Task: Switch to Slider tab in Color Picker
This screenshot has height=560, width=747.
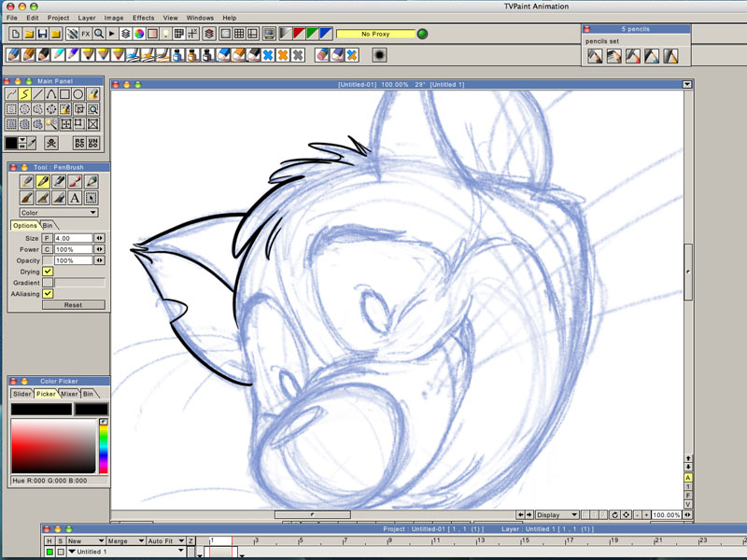Action: point(21,394)
